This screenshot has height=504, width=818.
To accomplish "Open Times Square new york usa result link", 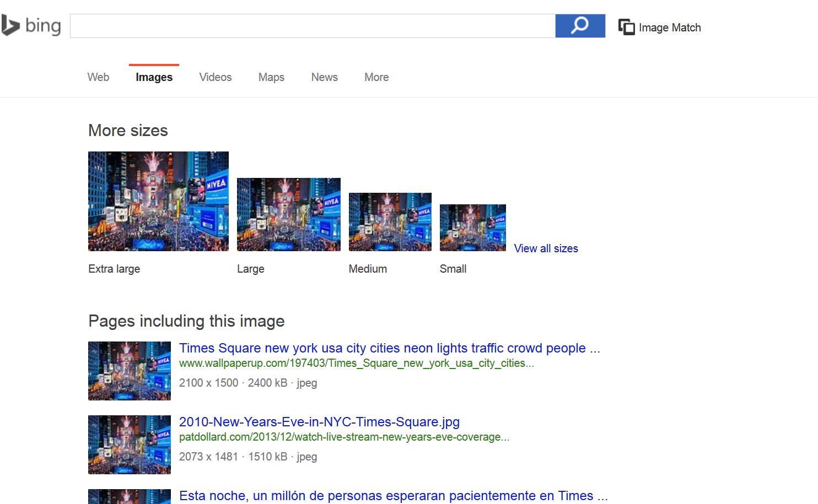I will [x=390, y=348].
